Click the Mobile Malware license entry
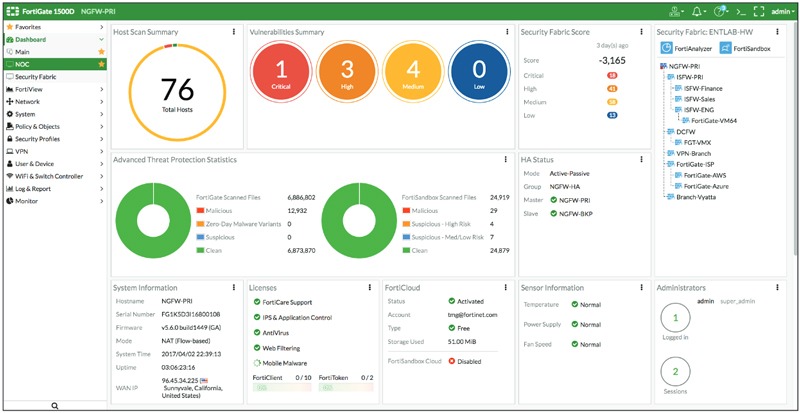 pos(281,363)
